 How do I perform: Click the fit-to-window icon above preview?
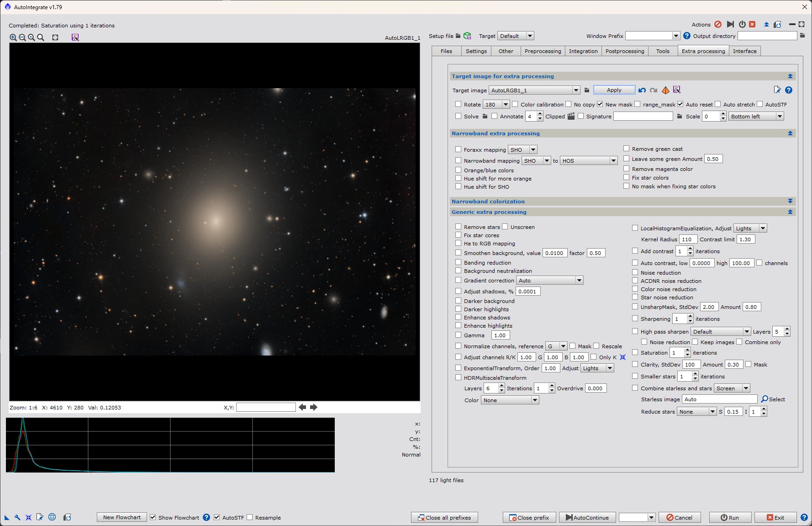[55, 37]
